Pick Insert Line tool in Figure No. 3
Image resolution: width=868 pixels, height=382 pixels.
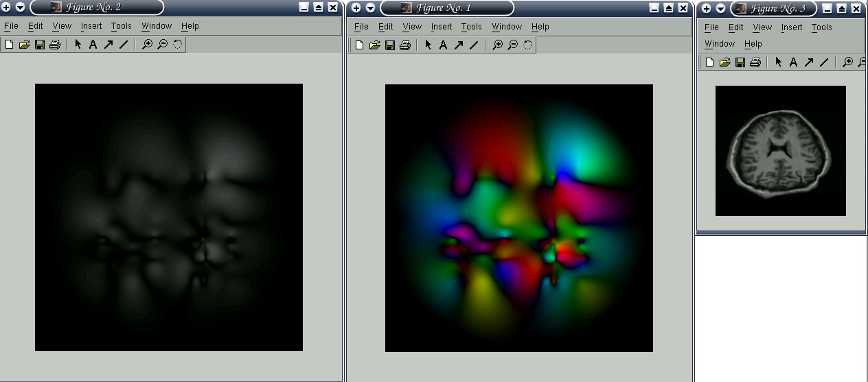coord(824,62)
